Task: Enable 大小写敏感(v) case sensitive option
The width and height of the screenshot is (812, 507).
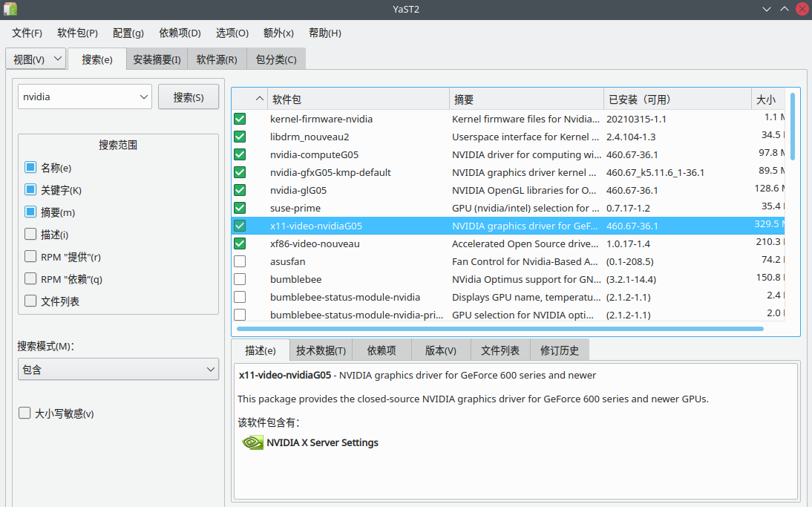Action: pyautogui.click(x=24, y=413)
